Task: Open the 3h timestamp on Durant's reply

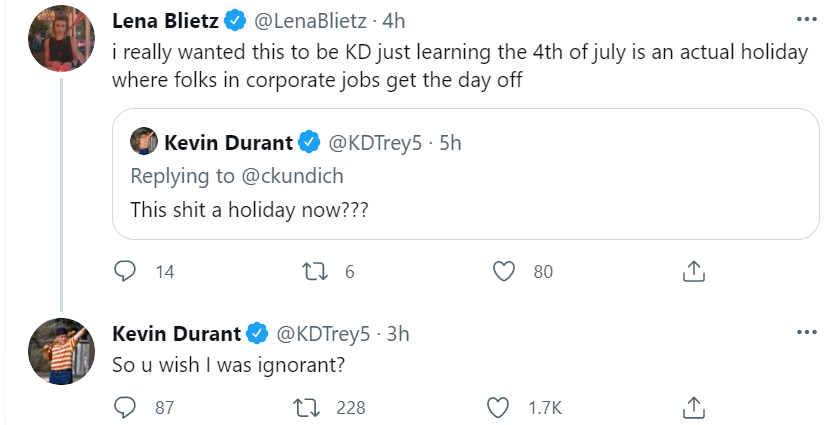Action: (x=398, y=334)
